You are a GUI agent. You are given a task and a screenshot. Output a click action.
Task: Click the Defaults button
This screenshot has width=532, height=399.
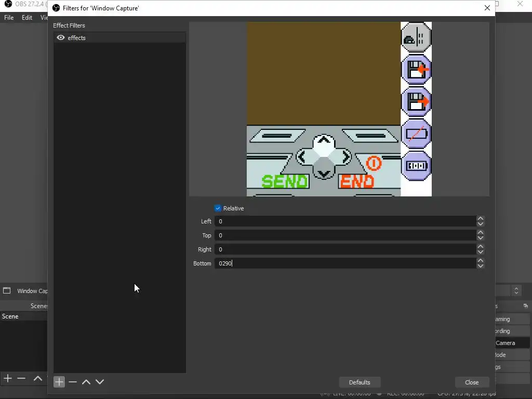360,382
